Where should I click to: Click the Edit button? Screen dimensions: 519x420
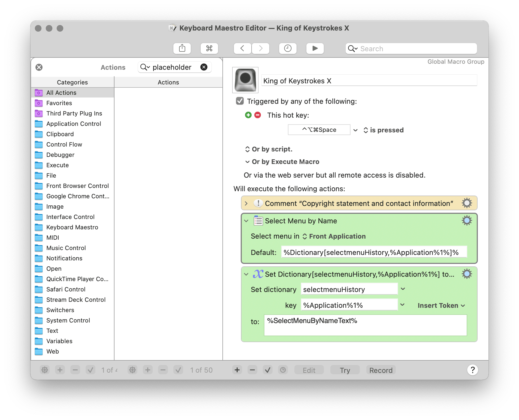pyautogui.click(x=309, y=370)
